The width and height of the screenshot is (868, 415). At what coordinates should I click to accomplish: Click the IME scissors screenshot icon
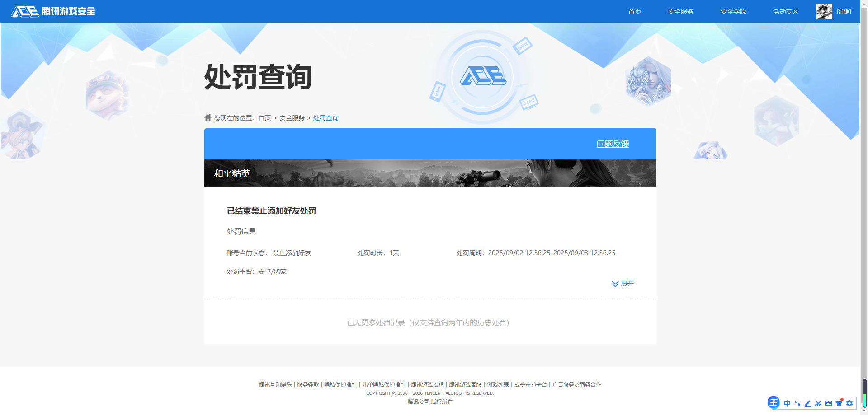point(818,403)
